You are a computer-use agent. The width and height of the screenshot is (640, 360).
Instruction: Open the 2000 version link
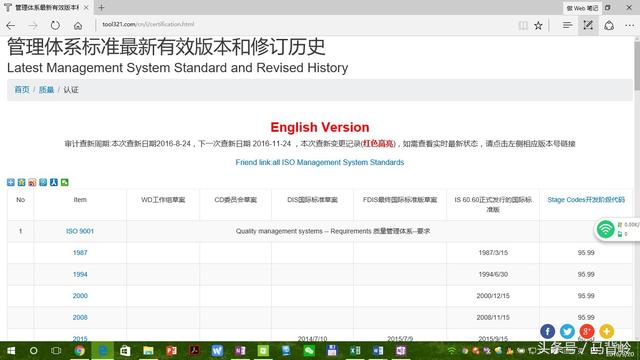pyautogui.click(x=80, y=296)
